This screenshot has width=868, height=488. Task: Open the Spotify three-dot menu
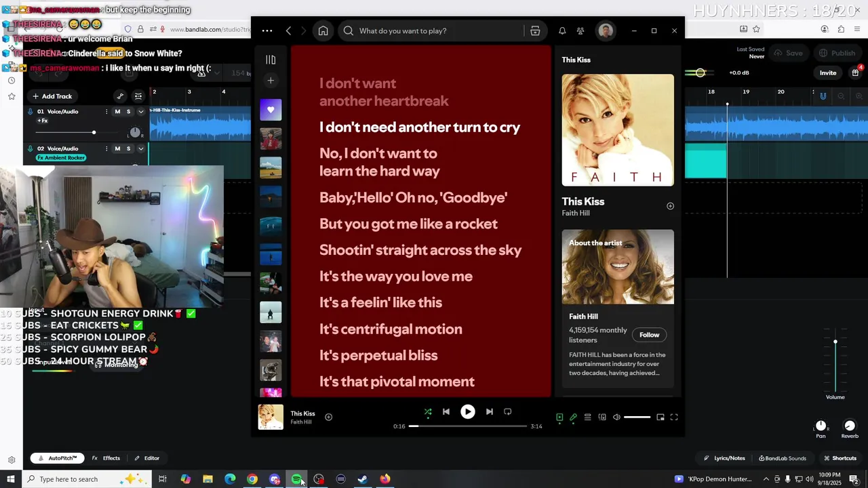point(267,30)
